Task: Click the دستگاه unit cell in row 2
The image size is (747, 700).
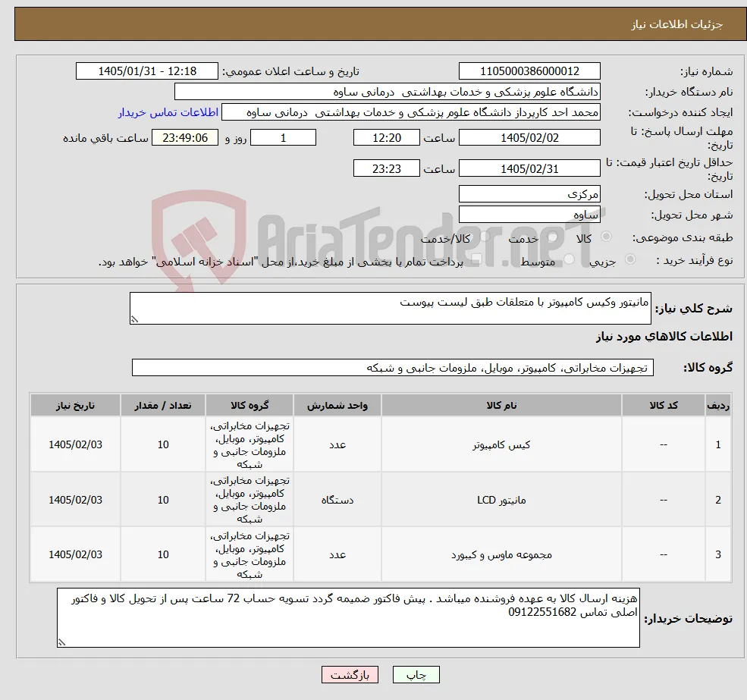Action: click(x=337, y=500)
